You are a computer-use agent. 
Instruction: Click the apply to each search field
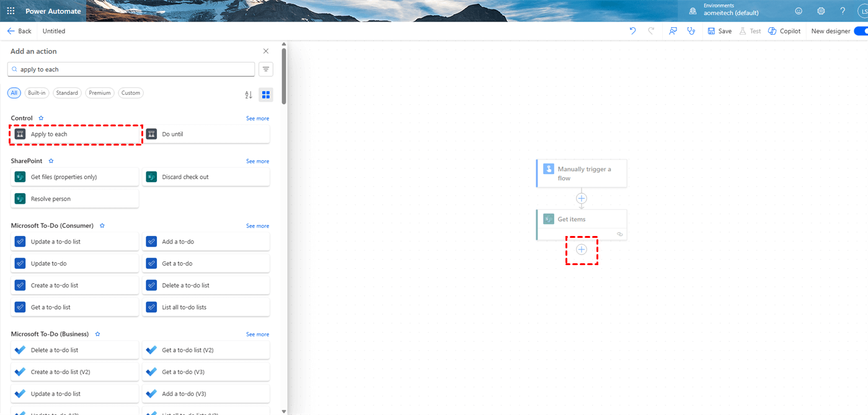(131, 69)
